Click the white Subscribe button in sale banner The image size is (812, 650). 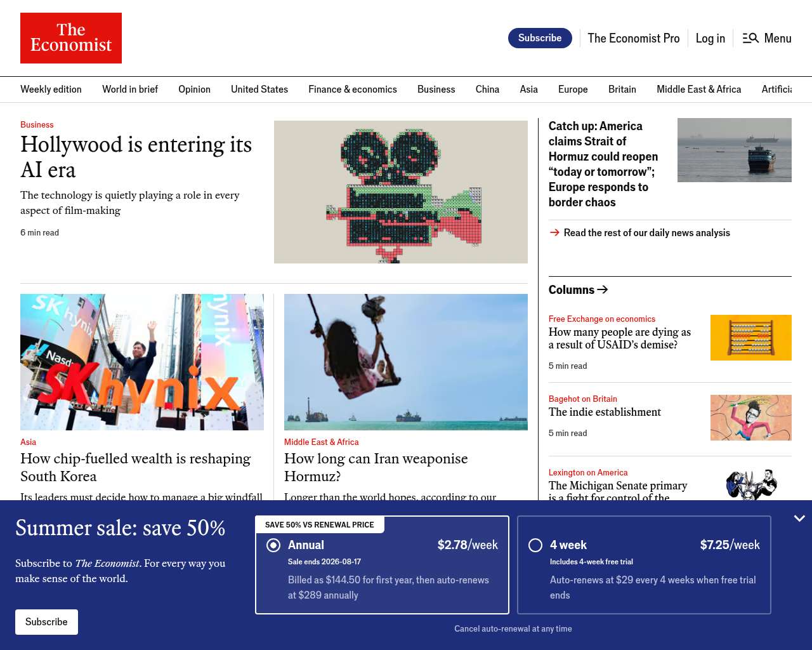[46, 622]
